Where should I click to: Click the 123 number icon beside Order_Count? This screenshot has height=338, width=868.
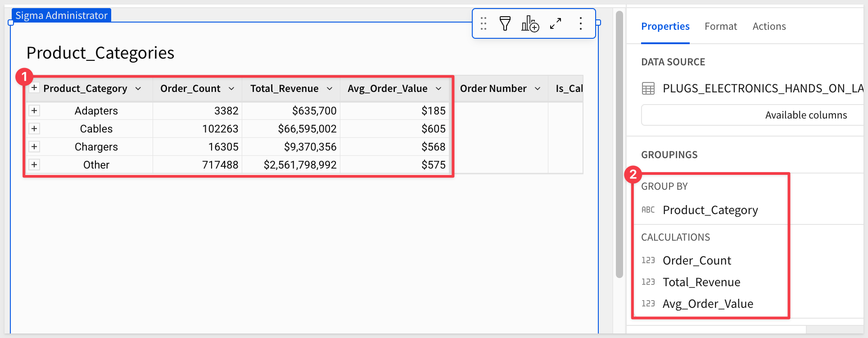(648, 260)
